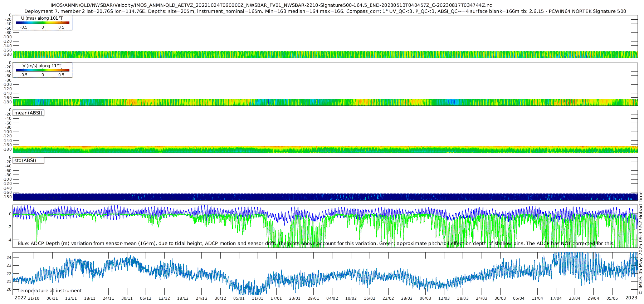Viewport: 644px width, 304px height.
Task: Select the 05/05 date tick
Action: point(612,298)
